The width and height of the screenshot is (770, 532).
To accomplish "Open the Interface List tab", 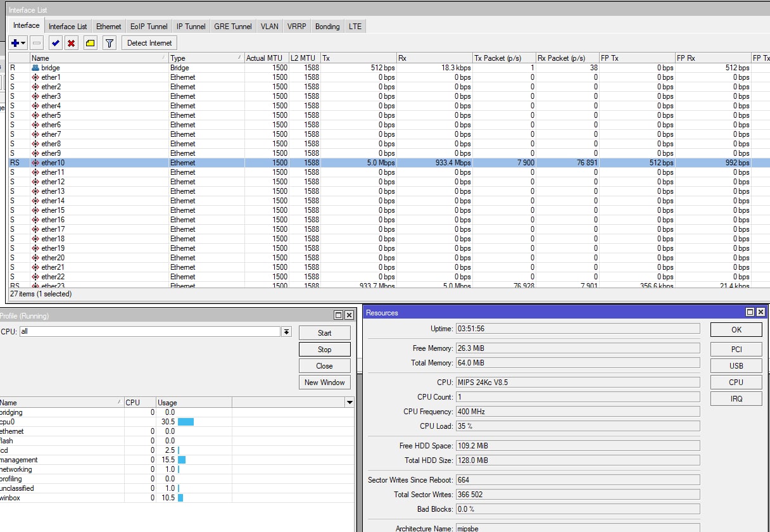I will 68,27.
